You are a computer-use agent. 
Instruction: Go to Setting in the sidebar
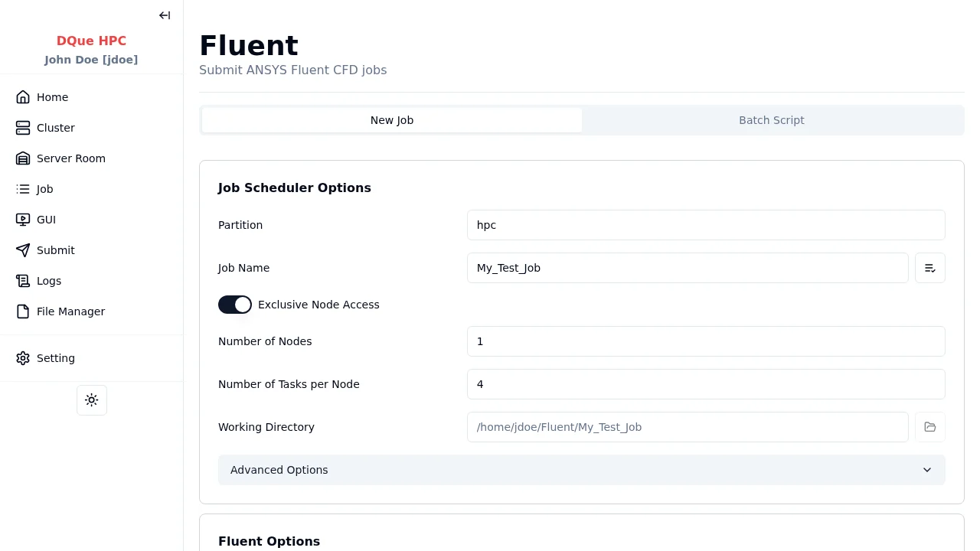55,358
